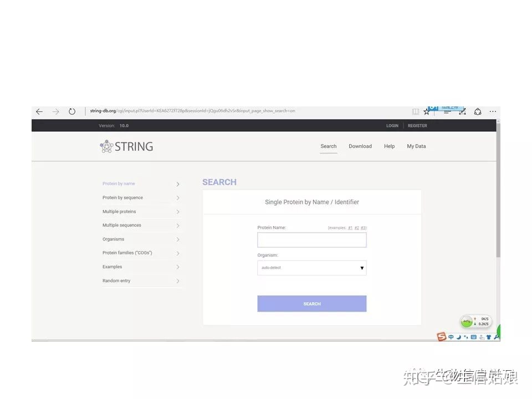Open the soft keyboard icon

point(474,337)
